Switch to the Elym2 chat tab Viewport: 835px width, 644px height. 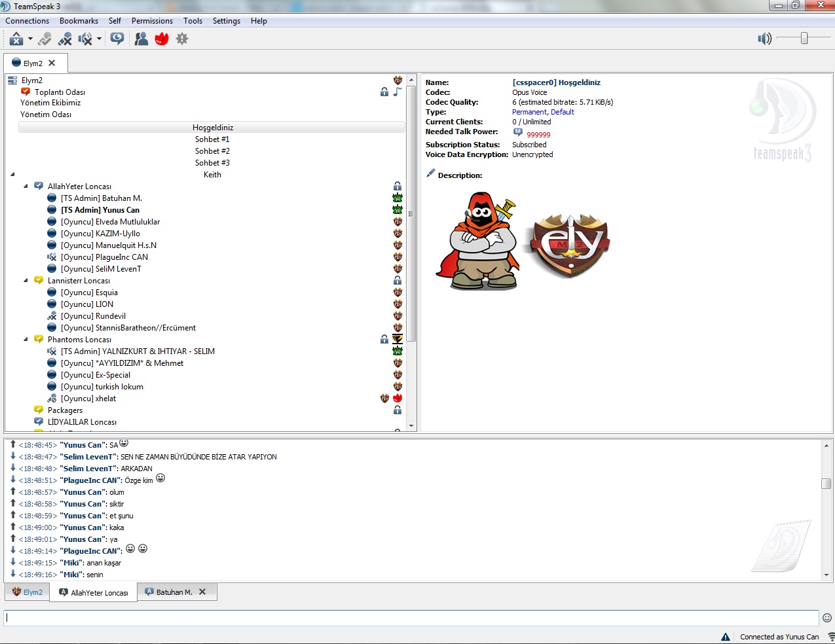pos(28,592)
